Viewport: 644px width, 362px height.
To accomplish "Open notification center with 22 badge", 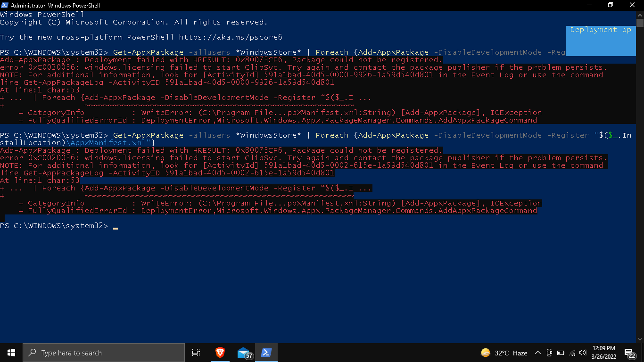I will [630, 353].
